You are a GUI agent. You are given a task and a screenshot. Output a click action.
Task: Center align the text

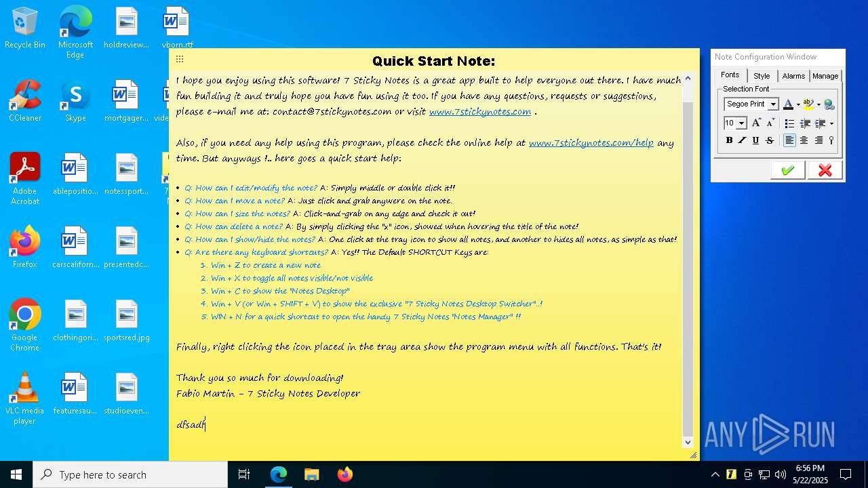click(x=804, y=140)
